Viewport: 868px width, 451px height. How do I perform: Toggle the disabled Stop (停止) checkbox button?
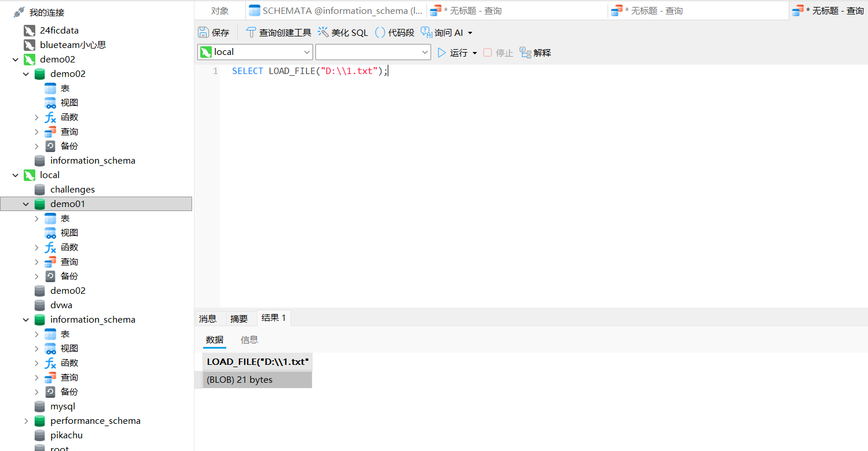[487, 53]
